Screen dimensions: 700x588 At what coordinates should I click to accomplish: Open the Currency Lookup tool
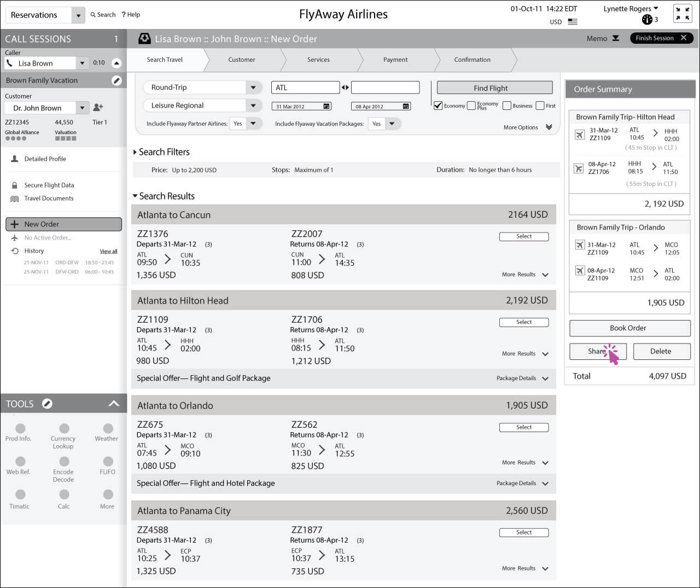64,429
